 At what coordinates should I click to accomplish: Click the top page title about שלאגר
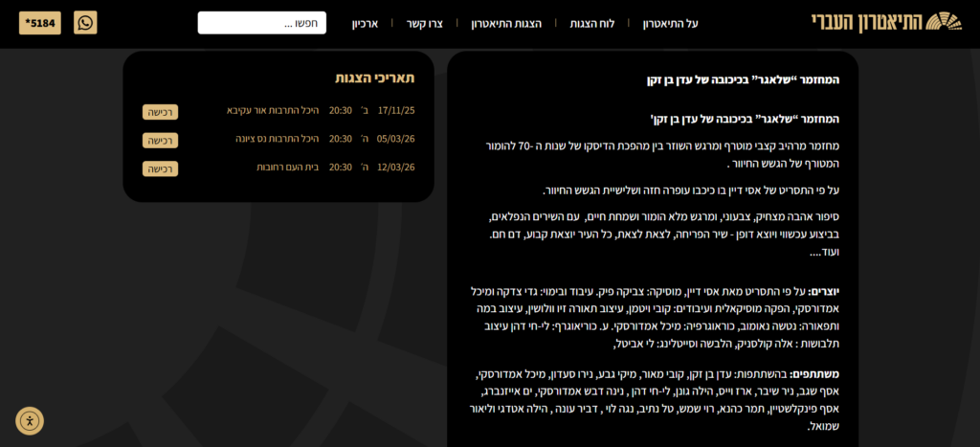[x=743, y=79]
